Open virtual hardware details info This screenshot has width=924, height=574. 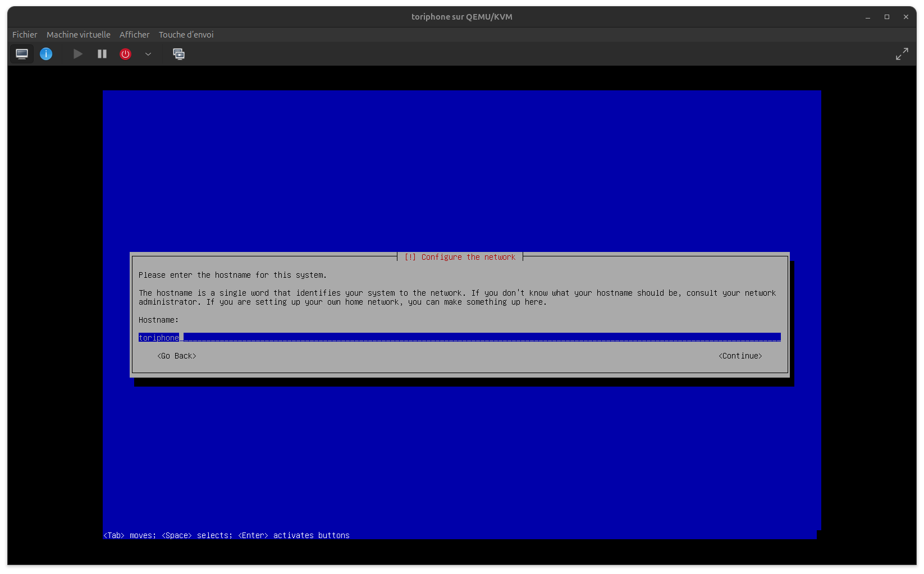tap(46, 54)
